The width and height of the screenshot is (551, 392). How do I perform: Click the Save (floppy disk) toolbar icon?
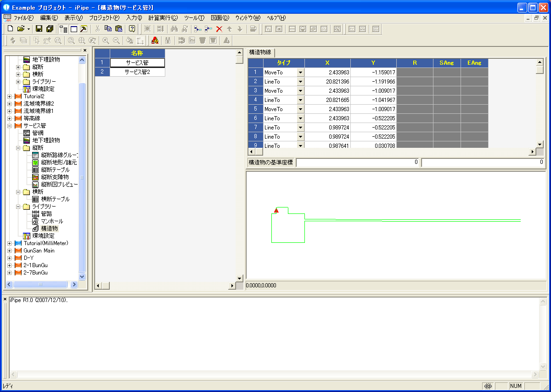tap(39, 29)
